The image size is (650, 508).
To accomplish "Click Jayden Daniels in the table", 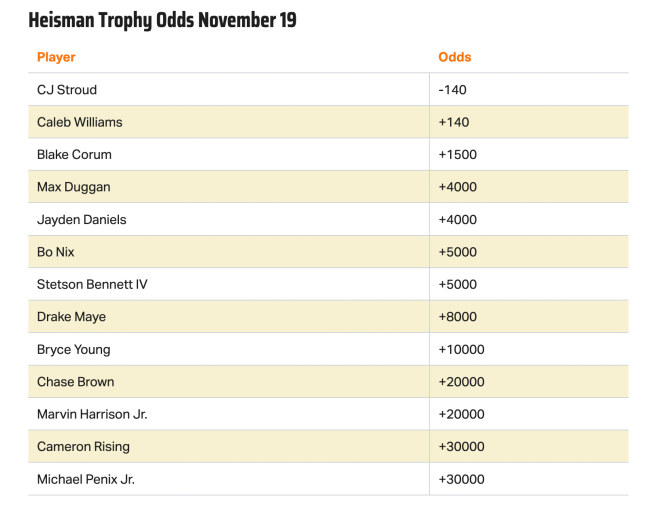I will [82, 220].
